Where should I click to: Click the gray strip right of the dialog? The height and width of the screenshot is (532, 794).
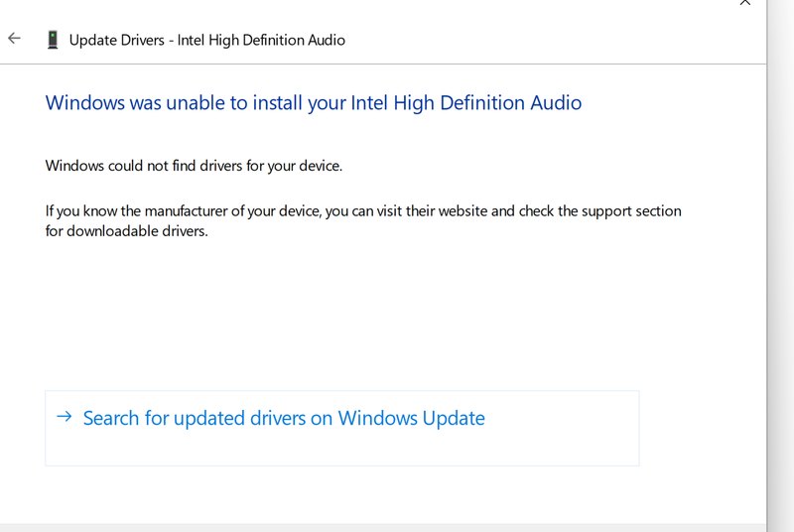pyautogui.click(x=780, y=298)
